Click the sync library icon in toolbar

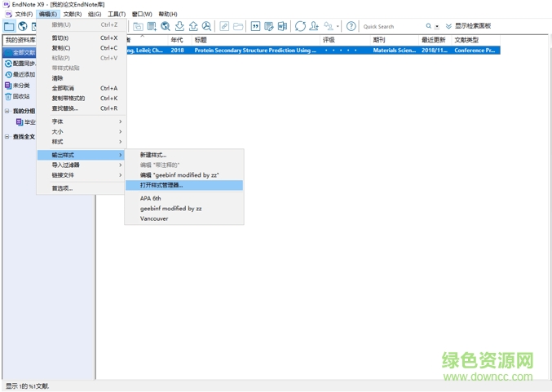pos(301,26)
